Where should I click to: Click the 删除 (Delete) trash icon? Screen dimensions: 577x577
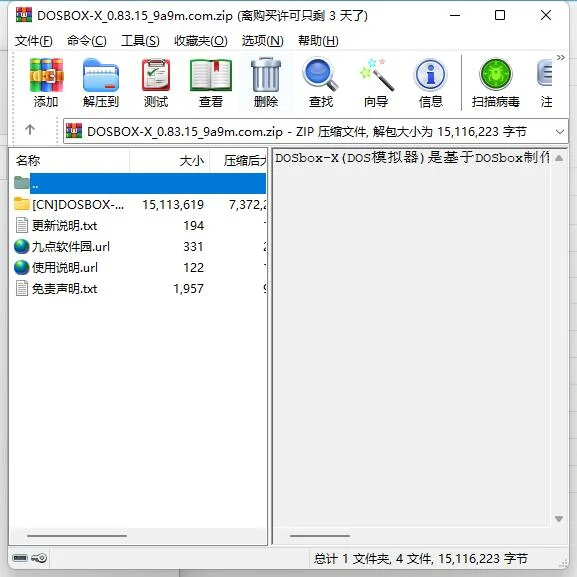click(266, 82)
